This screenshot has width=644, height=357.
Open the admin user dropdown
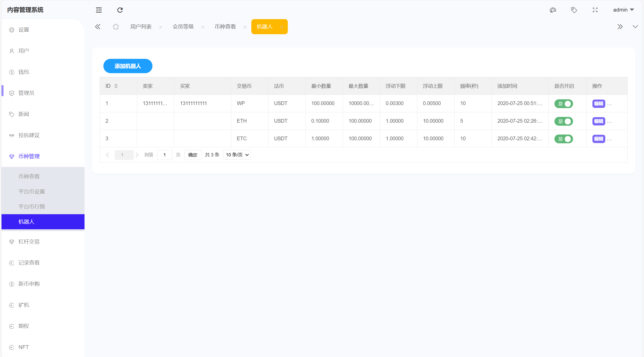point(623,10)
